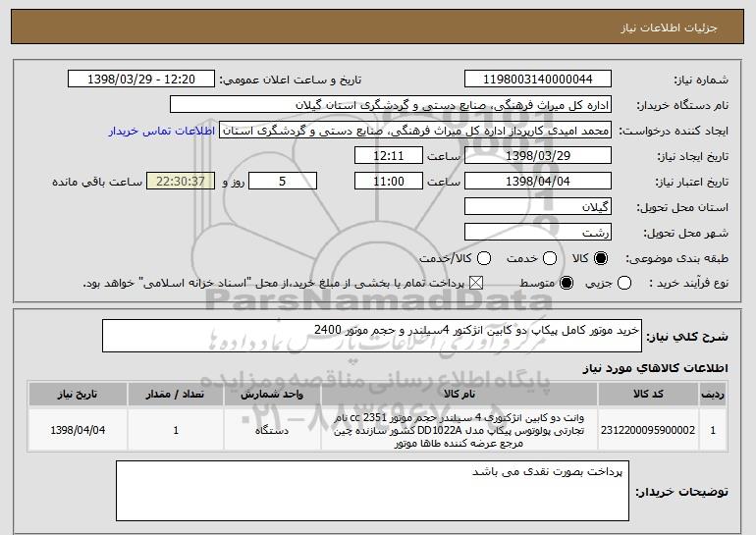Click the نام کالا column header
Image resolution: width=756 pixels, height=535 pixels.
[x=459, y=395]
